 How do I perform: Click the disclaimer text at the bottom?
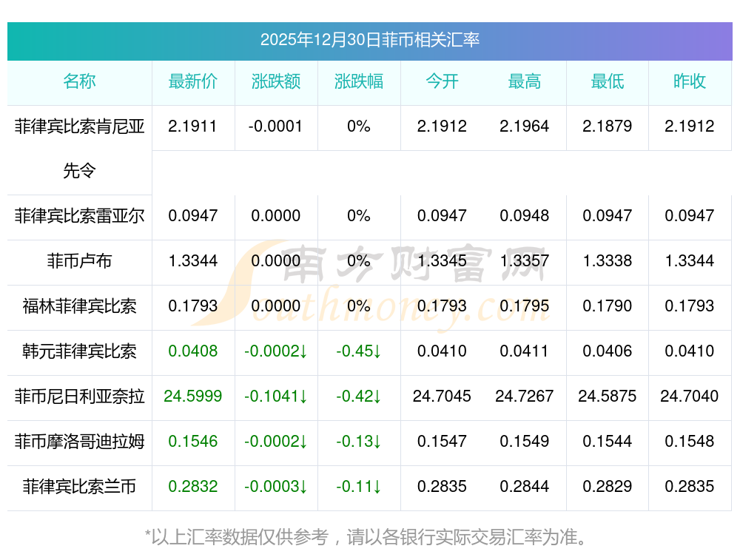pos(366,537)
